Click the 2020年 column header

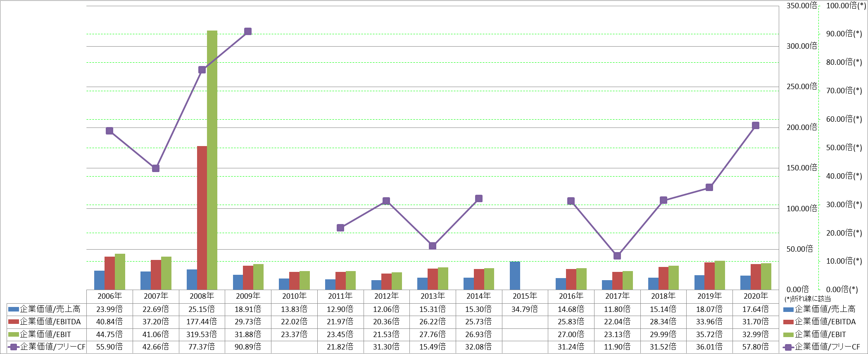click(756, 296)
